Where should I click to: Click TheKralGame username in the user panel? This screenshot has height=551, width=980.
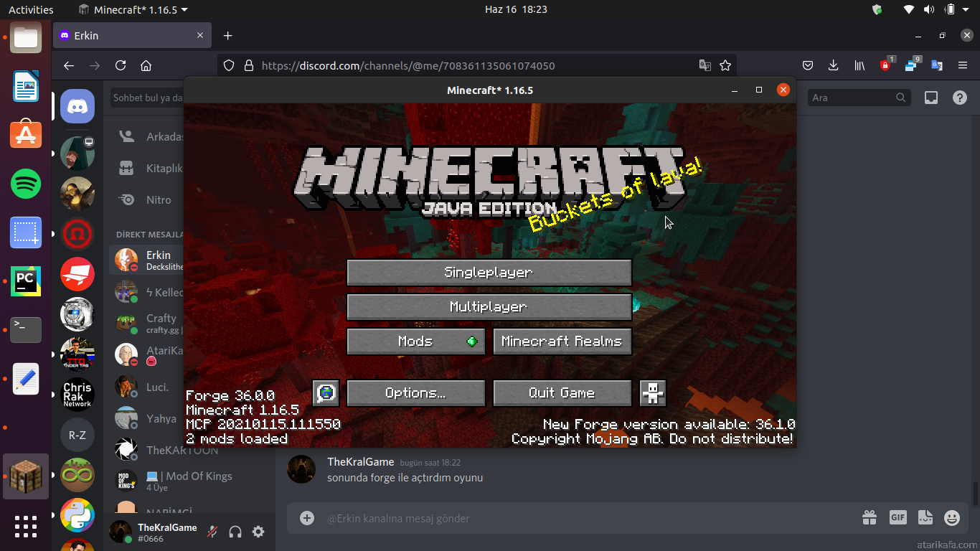167,527
